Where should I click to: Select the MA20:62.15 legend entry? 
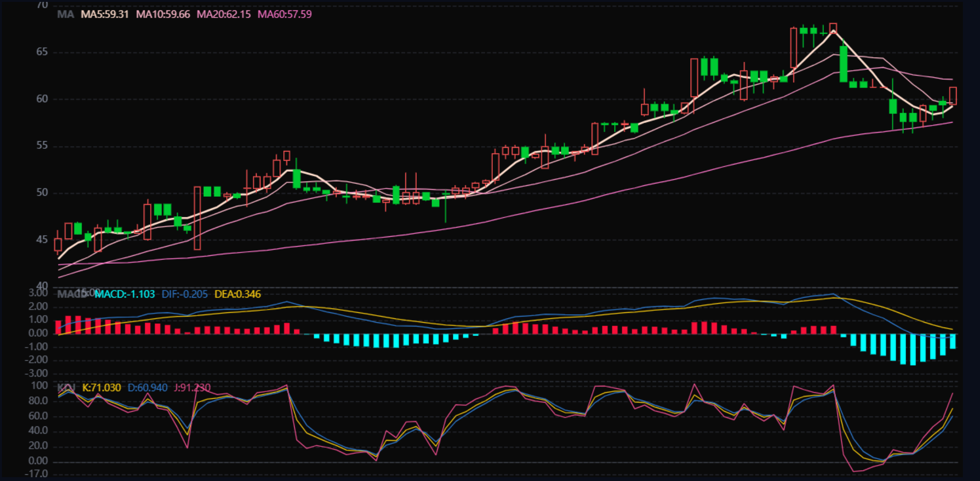tap(223, 14)
